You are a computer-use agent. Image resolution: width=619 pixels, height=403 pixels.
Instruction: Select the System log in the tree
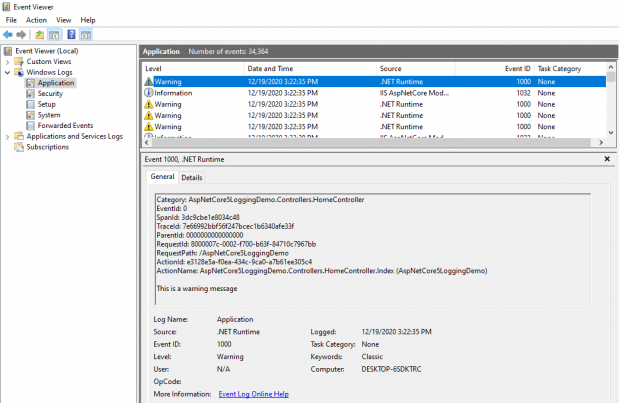click(x=49, y=115)
